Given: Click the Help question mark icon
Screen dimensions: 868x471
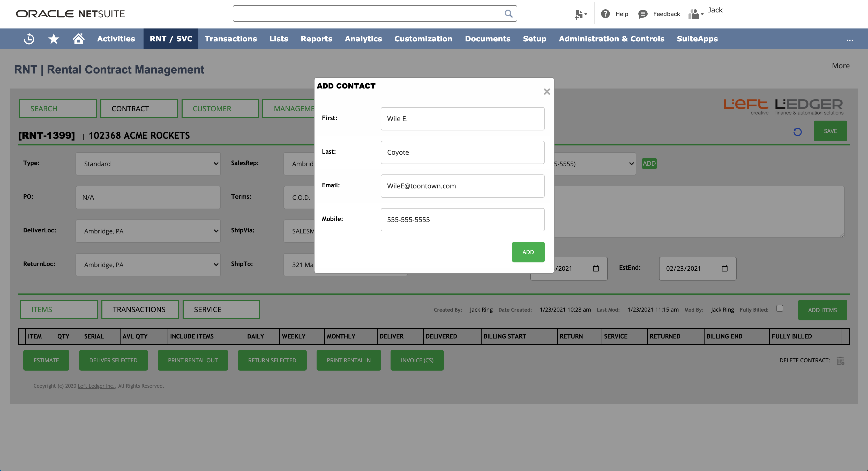Looking at the screenshot, I should 605,14.
